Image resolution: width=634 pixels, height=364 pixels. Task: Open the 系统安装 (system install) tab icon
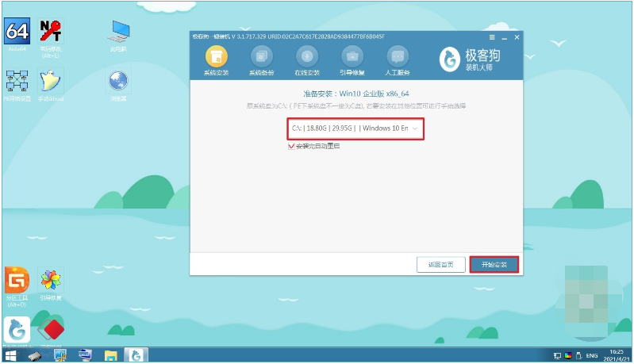click(217, 56)
